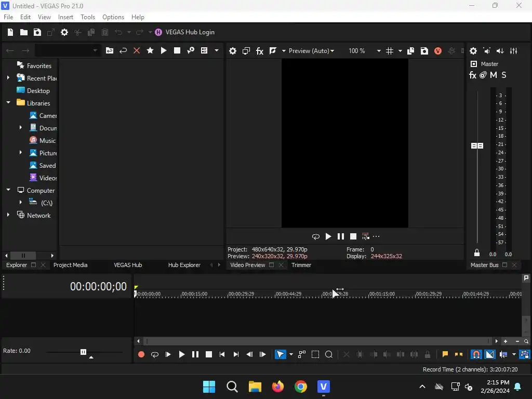Stop Explorer preview playback
This screenshot has width=532, height=399.
point(177,50)
